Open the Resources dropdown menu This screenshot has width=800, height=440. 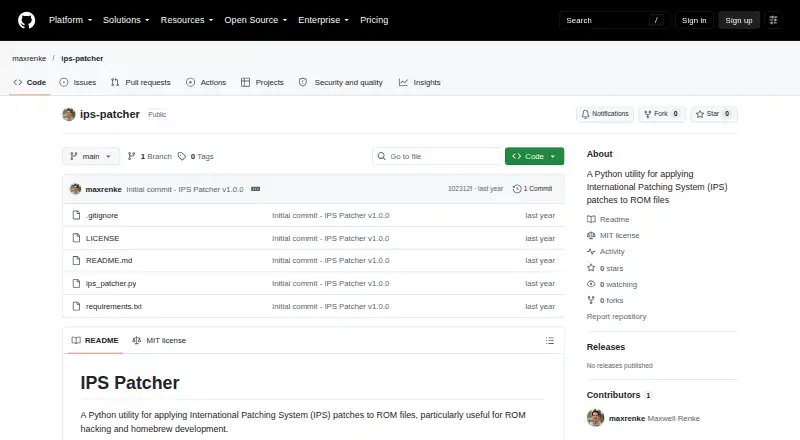tap(187, 20)
